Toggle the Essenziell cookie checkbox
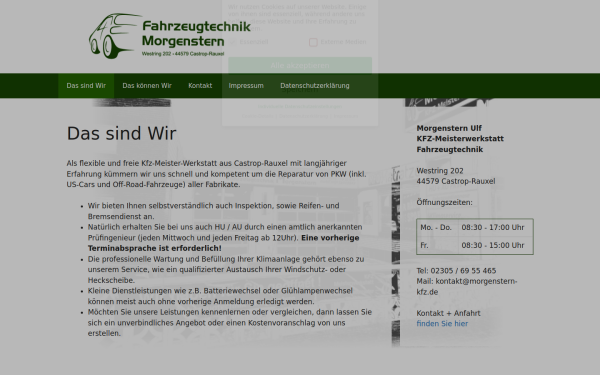 click(233, 42)
